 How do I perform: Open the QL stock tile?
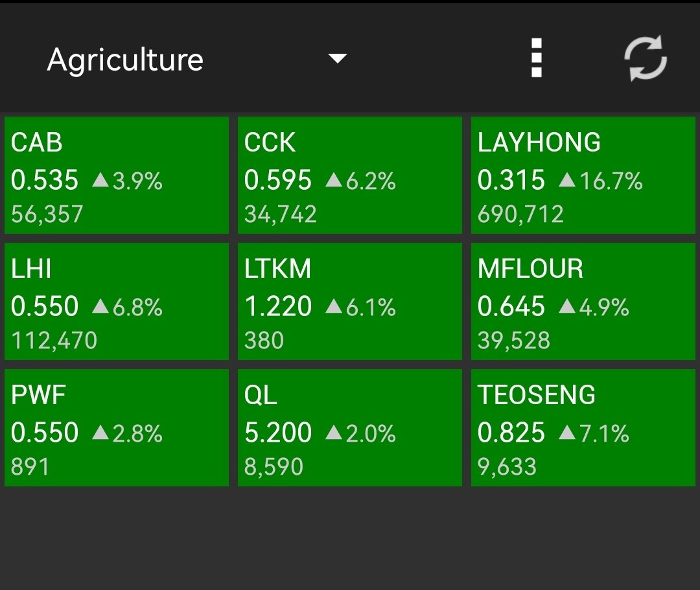[x=349, y=427]
